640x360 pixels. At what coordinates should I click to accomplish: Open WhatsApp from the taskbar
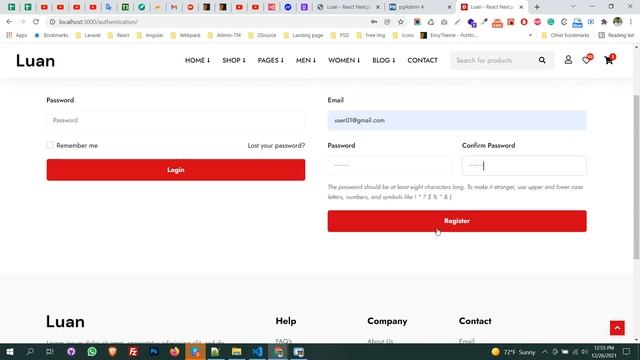tap(92, 351)
